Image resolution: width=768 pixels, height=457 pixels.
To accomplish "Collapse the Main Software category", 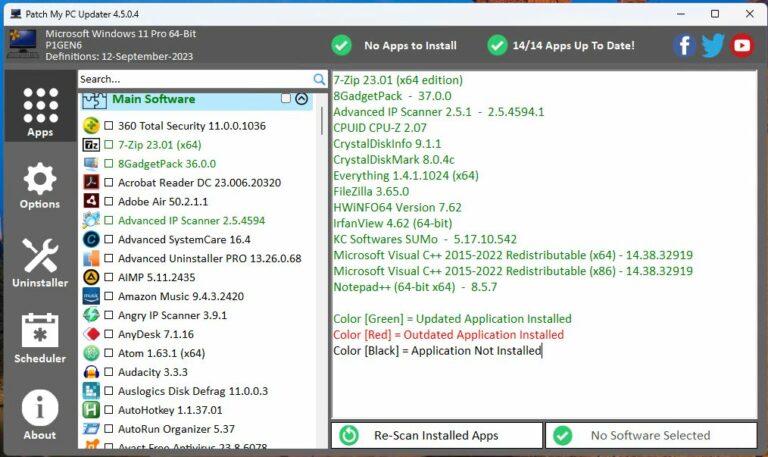I will [301, 99].
